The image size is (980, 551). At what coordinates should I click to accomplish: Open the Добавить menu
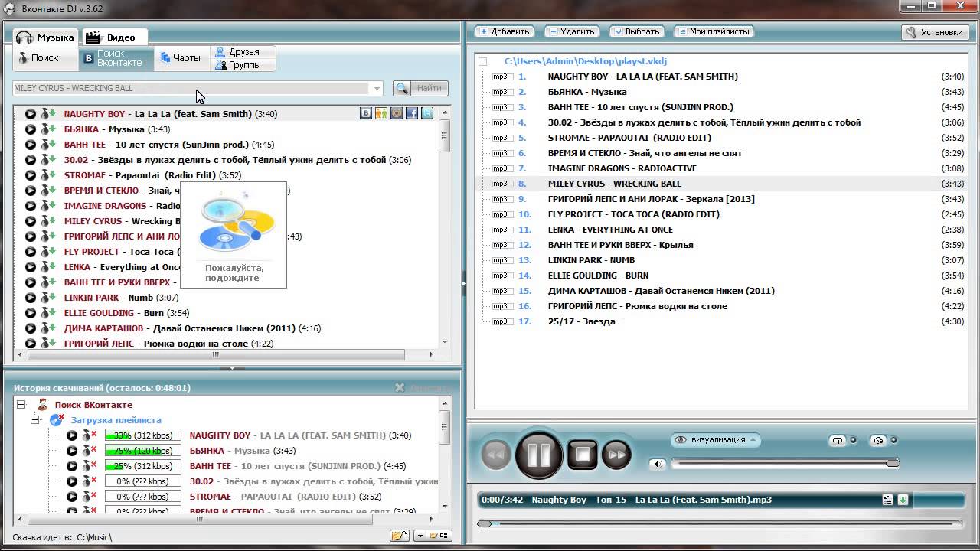coord(504,31)
